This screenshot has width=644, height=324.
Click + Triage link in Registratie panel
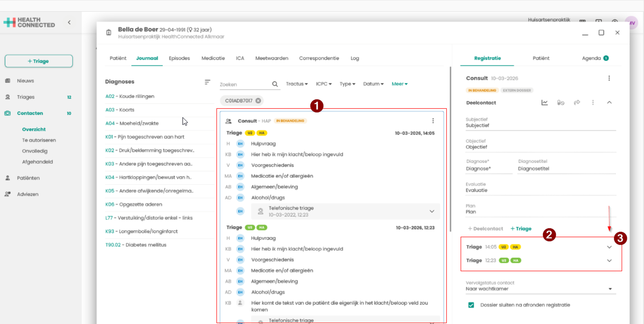pyautogui.click(x=521, y=229)
